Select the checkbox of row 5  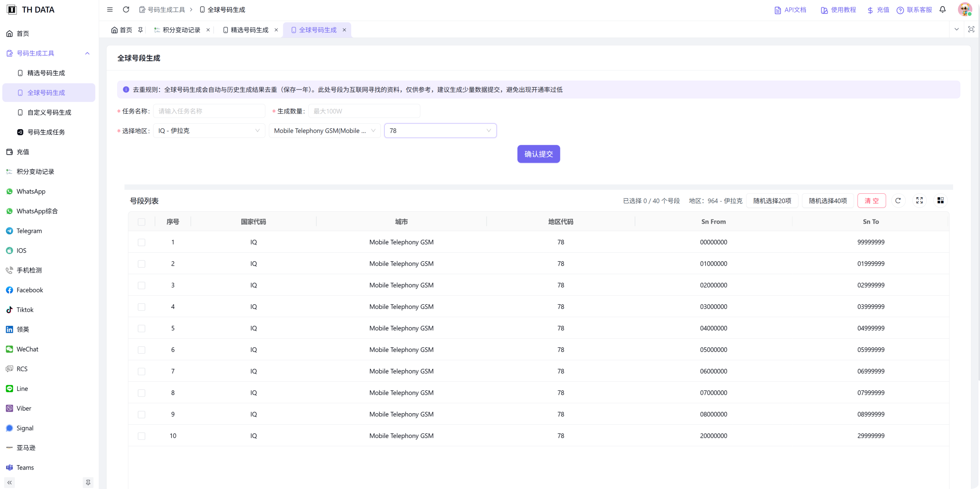(x=142, y=329)
